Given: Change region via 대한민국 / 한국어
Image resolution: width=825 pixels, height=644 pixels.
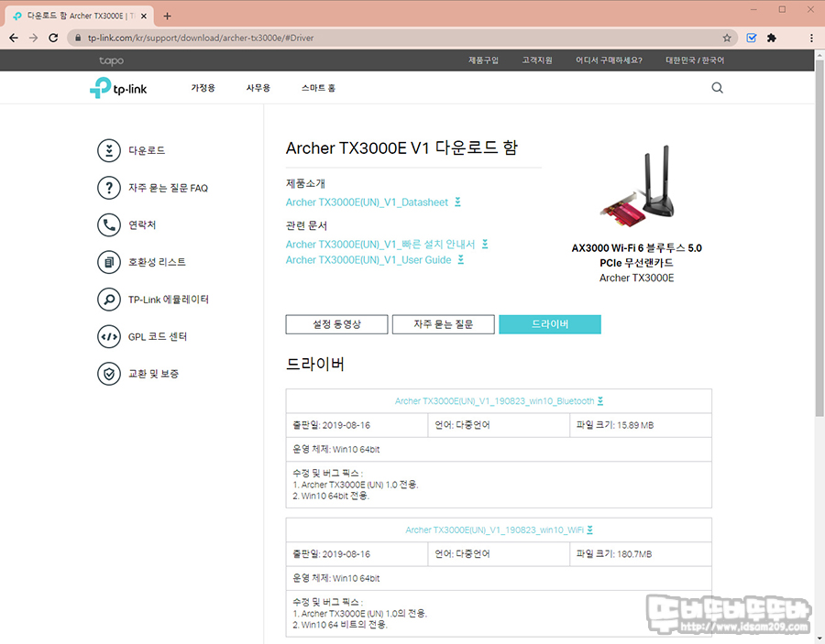Looking at the screenshot, I should click(695, 60).
